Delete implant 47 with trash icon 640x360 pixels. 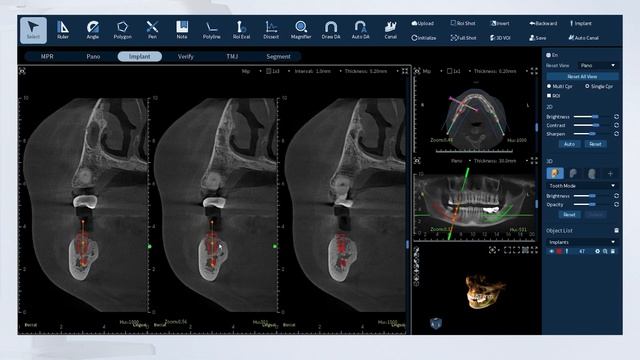click(613, 251)
